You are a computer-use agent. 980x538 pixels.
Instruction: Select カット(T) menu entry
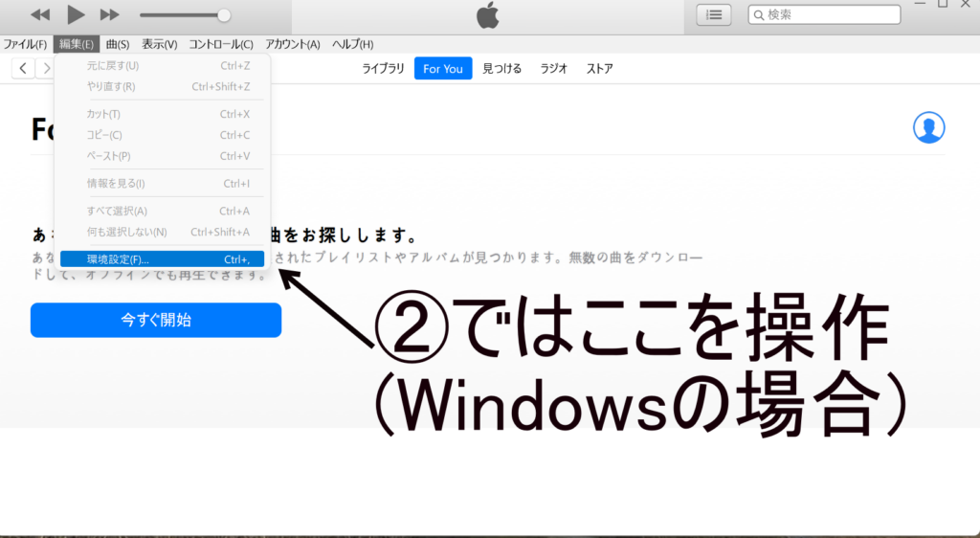163,114
